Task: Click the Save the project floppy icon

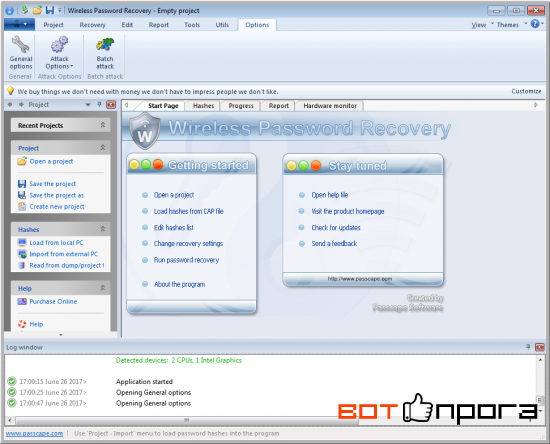Action: [x=22, y=184]
